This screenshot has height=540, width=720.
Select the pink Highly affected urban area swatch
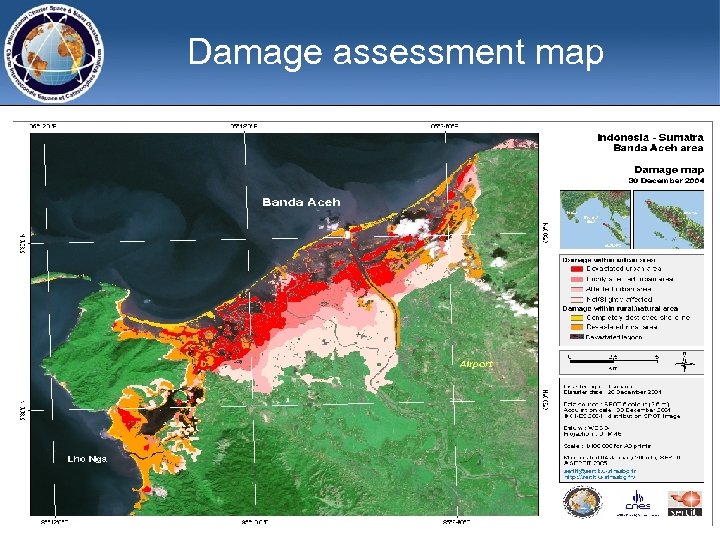576,279
